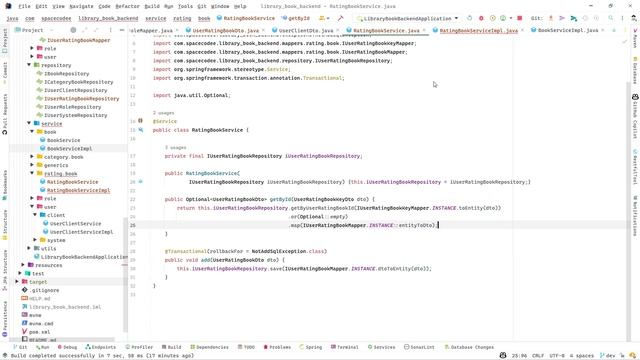This screenshot has width=640, height=360.
Task: Collapse the rating.book folder
Action: [x=32, y=173]
